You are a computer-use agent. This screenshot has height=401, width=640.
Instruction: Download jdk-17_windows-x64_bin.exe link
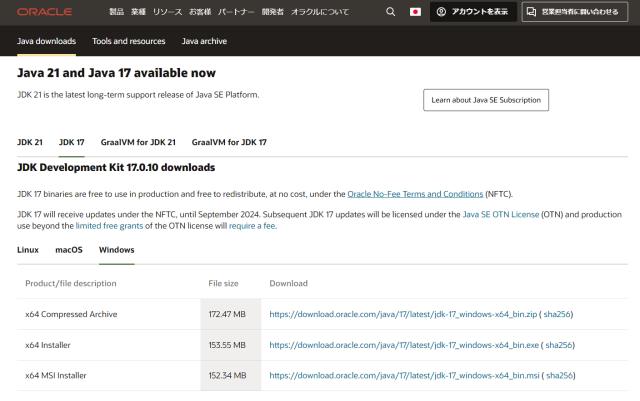click(404, 345)
